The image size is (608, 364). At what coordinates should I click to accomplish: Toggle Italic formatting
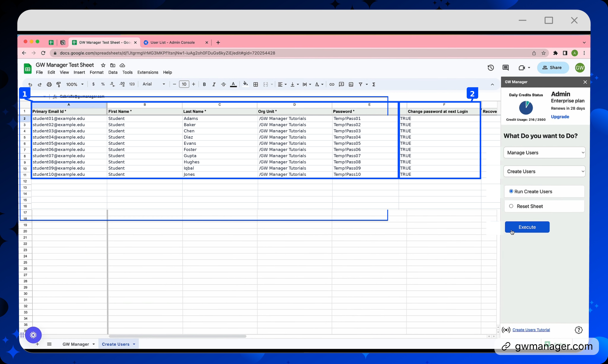click(x=214, y=84)
